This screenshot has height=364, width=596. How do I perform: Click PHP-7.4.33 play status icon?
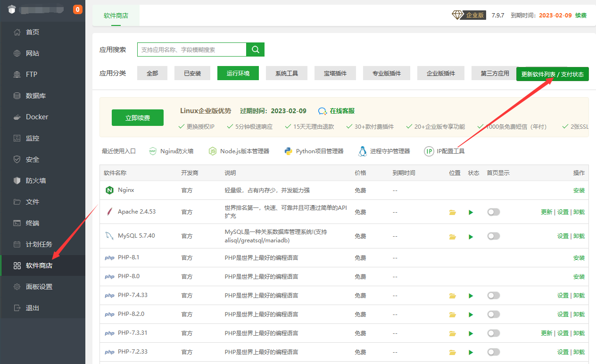point(471,296)
